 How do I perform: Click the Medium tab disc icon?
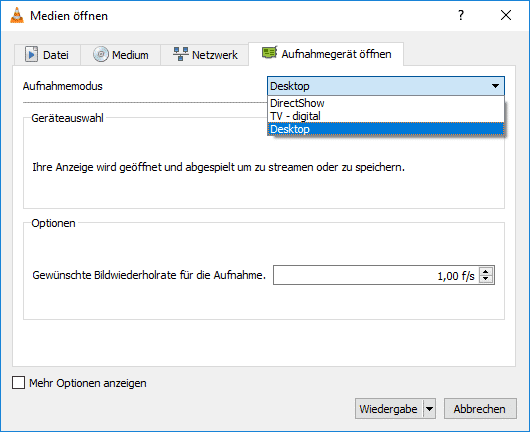[x=100, y=54]
